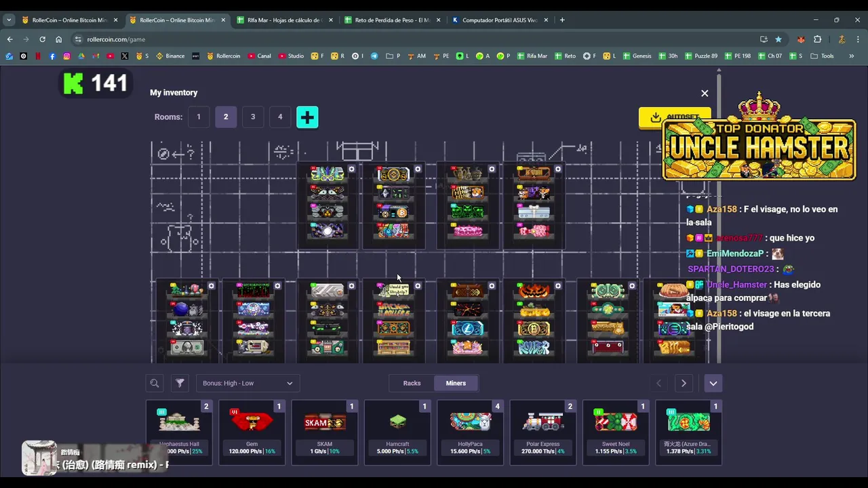This screenshot has width=868, height=488.
Task: Select Room 2
Action: coord(226,117)
